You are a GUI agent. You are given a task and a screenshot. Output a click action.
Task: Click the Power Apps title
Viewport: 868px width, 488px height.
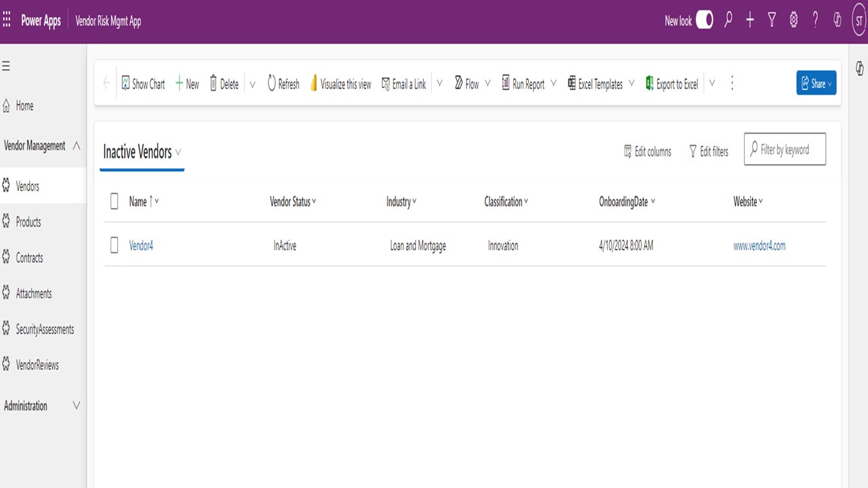(x=41, y=21)
